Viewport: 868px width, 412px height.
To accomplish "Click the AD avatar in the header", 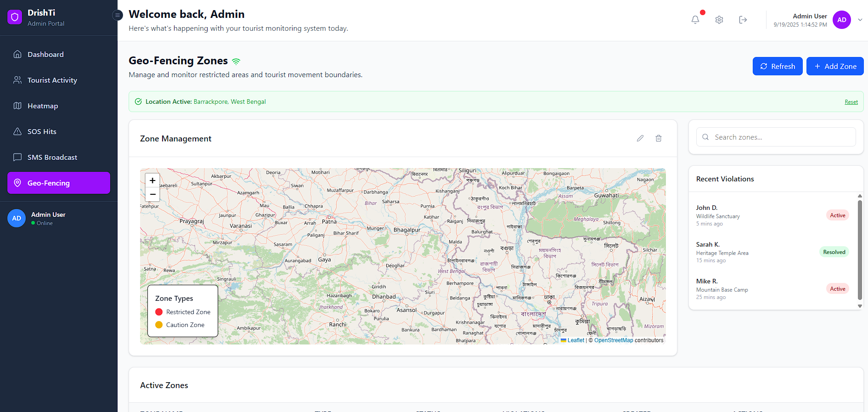I will pyautogui.click(x=842, y=20).
